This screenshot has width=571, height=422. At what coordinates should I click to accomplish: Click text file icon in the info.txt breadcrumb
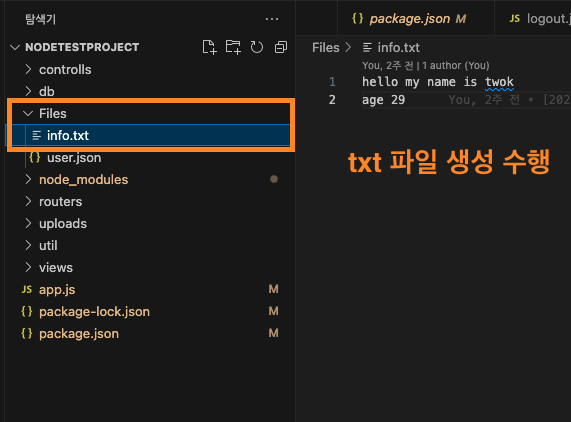tap(367, 48)
